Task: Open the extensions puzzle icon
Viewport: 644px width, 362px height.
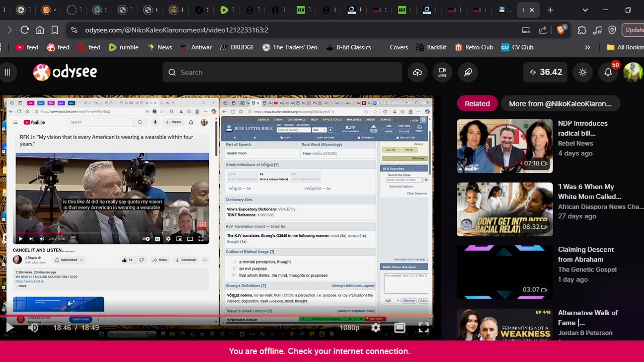Action: pos(582,30)
